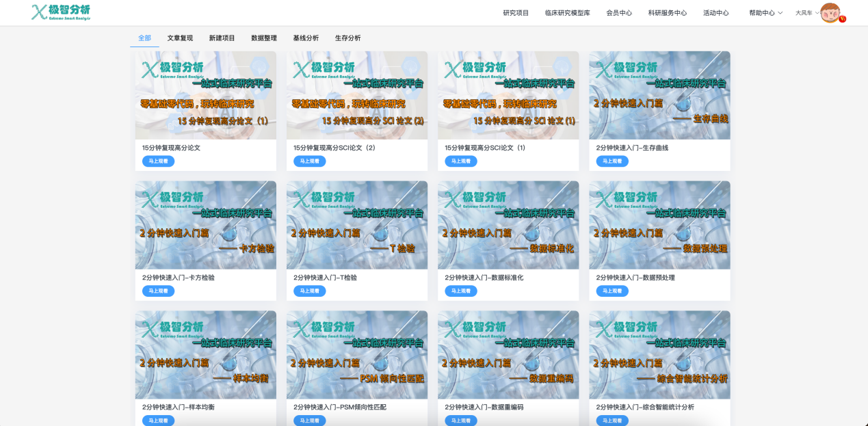The image size is (868, 426).
Task: Open the 数据重编码 video thumbnail
Action: pyautogui.click(x=508, y=355)
